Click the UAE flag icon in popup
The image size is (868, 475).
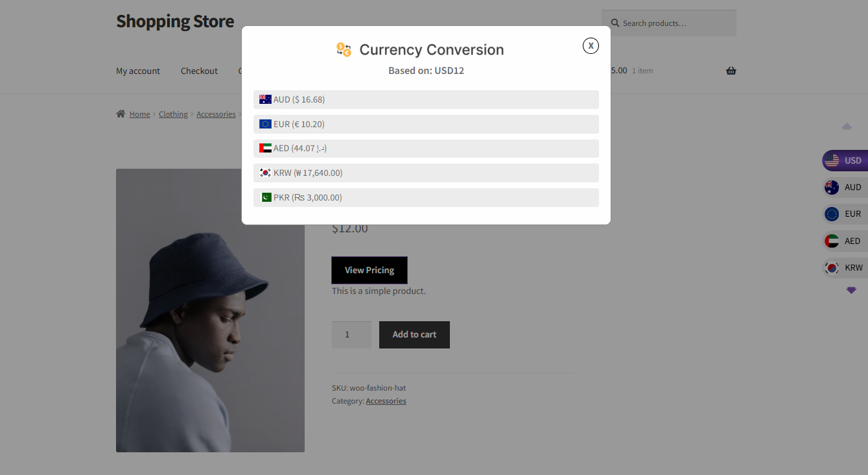[265, 148]
